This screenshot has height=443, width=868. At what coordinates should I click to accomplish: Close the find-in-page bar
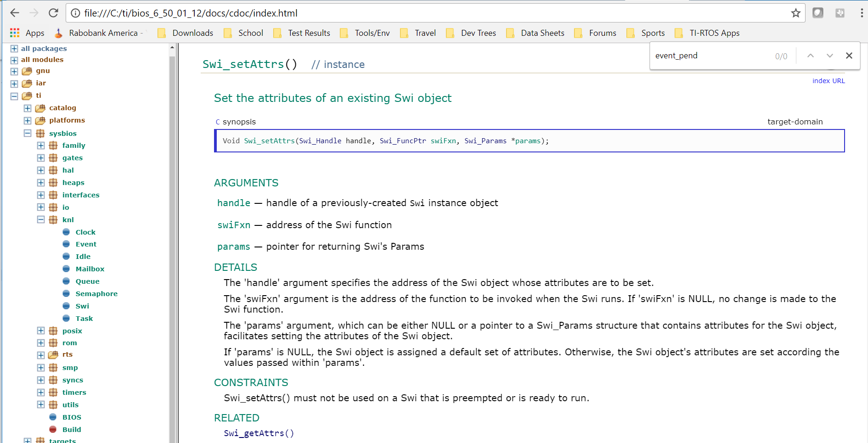849,56
